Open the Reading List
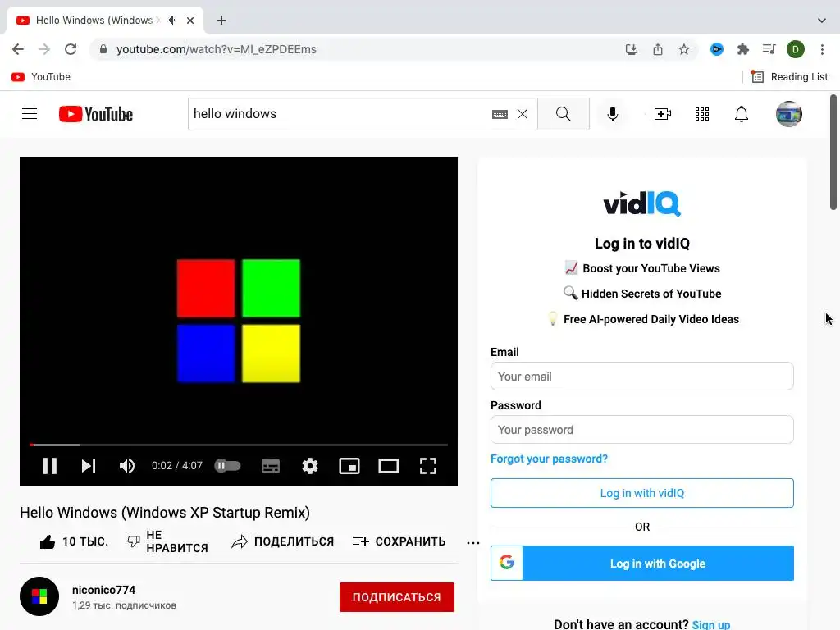 [x=789, y=76]
